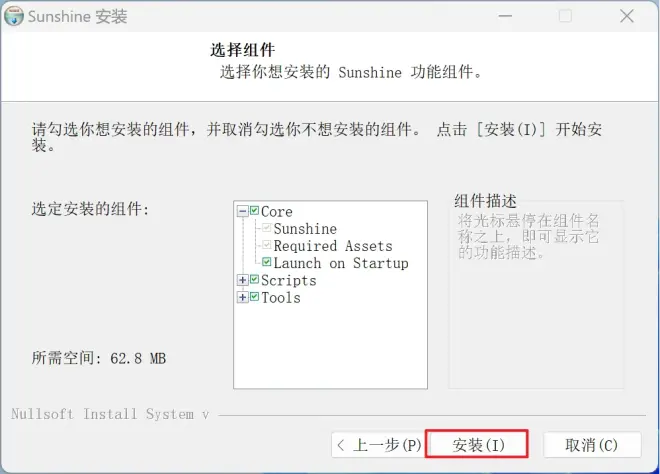The height and width of the screenshot is (474, 660).
Task: Click the 选定安装的组件 label
Action: (x=90, y=208)
